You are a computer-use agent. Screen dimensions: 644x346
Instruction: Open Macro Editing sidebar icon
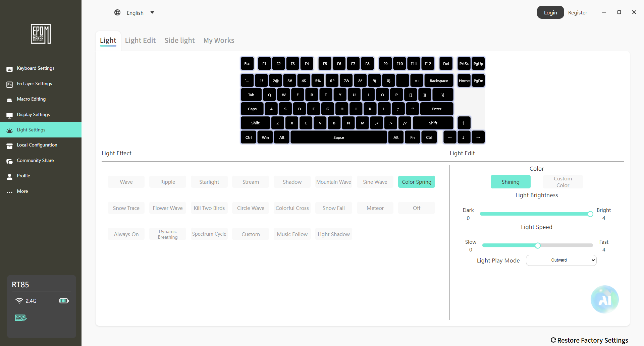(x=9, y=100)
